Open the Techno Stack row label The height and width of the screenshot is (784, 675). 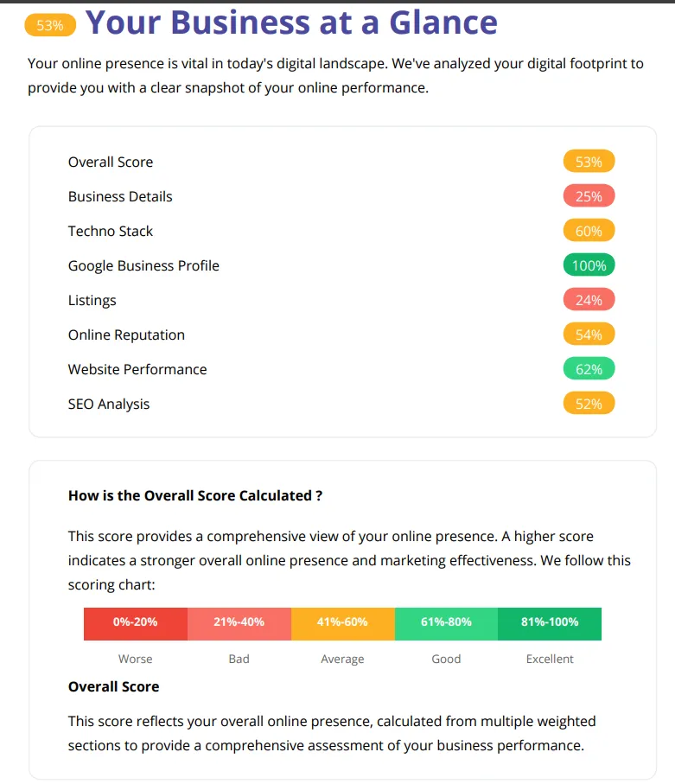111,231
